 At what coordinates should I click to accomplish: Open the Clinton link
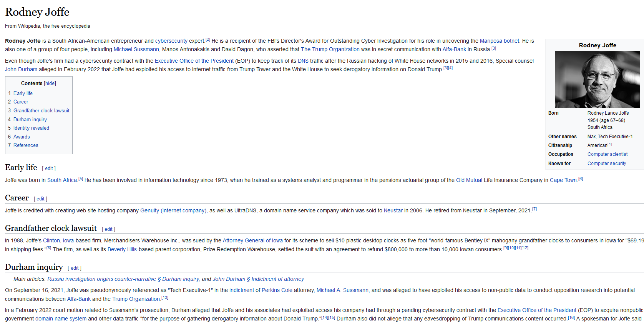click(51, 240)
